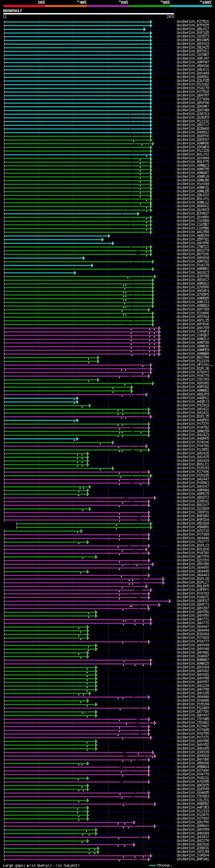Click the UniRef100_P12332 label
This screenshot has width=215, height=868.
point(193,121)
